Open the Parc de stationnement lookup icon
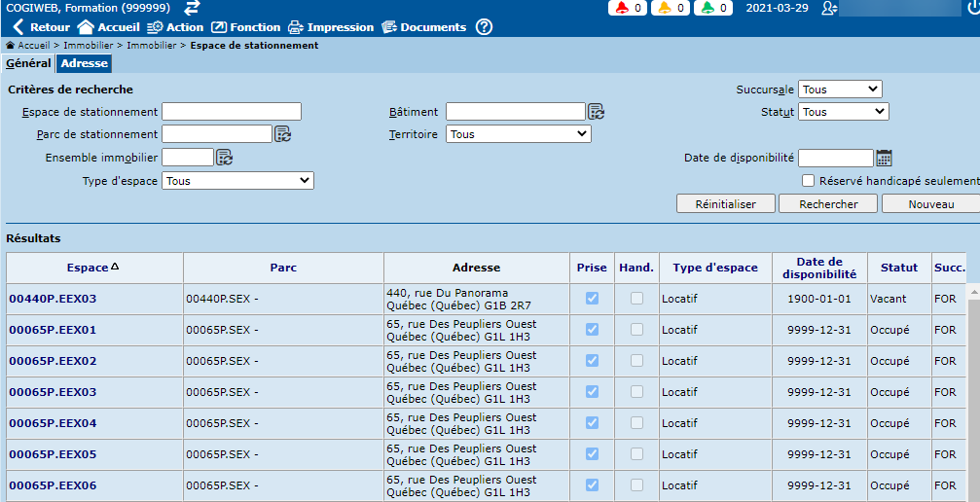This screenshot has height=502, width=980. (x=282, y=134)
